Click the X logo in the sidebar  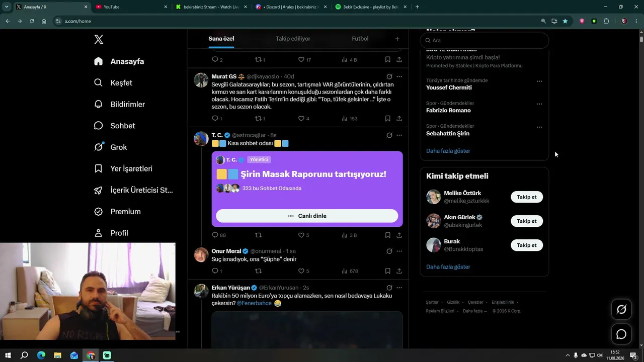click(99, 40)
